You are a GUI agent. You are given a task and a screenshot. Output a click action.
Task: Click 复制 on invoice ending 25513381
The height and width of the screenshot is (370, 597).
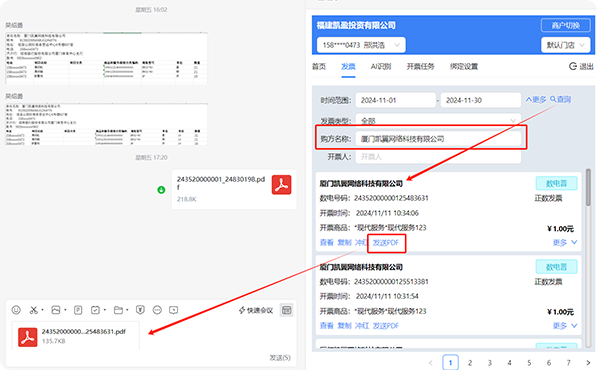click(x=344, y=326)
